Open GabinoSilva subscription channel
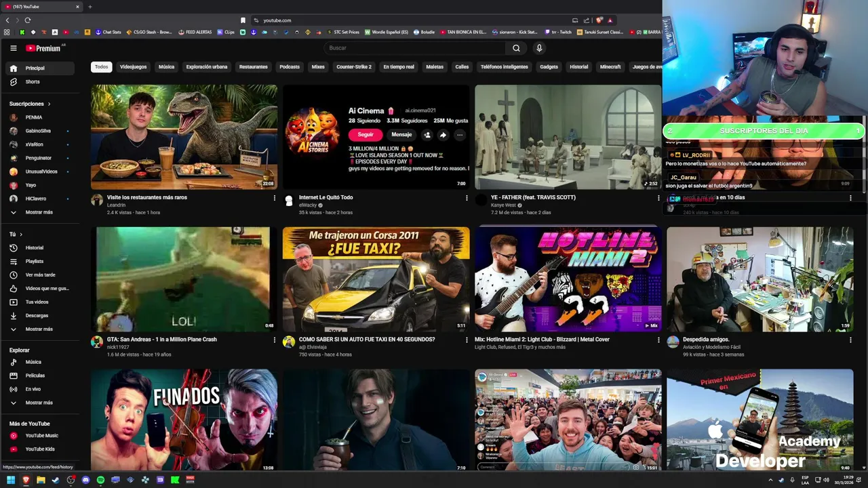This screenshot has width=868, height=488. [41, 131]
